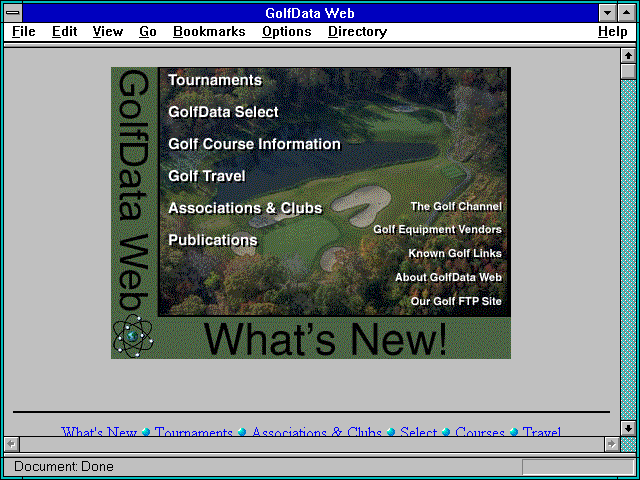The height and width of the screenshot is (480, 640).
Task: Open Known Golf Links
Action: pos(455,253)
